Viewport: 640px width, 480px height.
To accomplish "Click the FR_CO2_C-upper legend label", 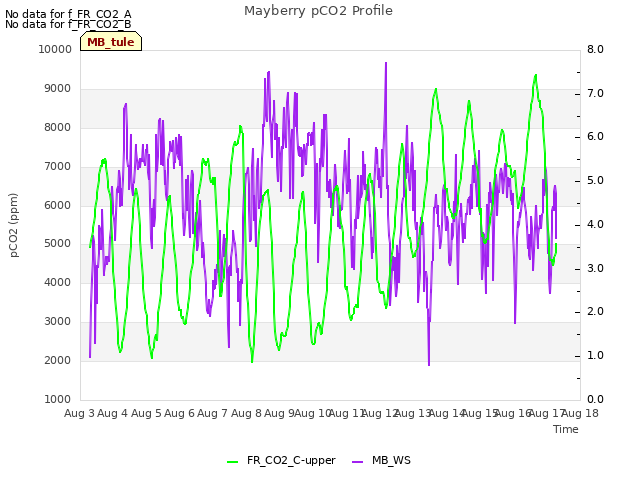I will pyautogui.click(x=291, y=460).
